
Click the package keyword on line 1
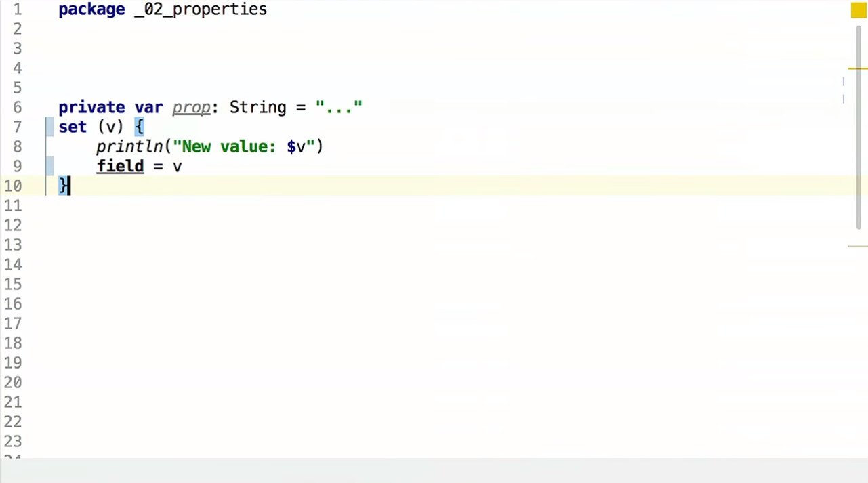click(91, 10)
